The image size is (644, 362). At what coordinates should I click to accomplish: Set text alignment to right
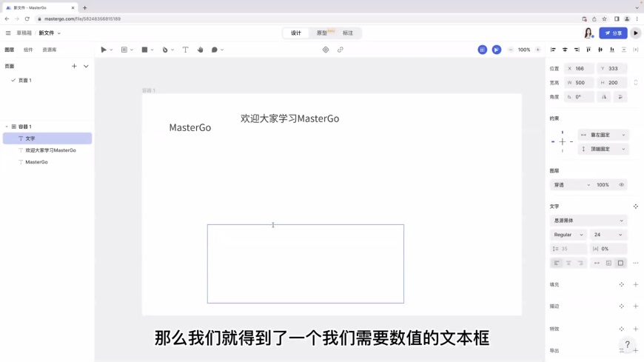pyautogui.click(x=580, y=263)
